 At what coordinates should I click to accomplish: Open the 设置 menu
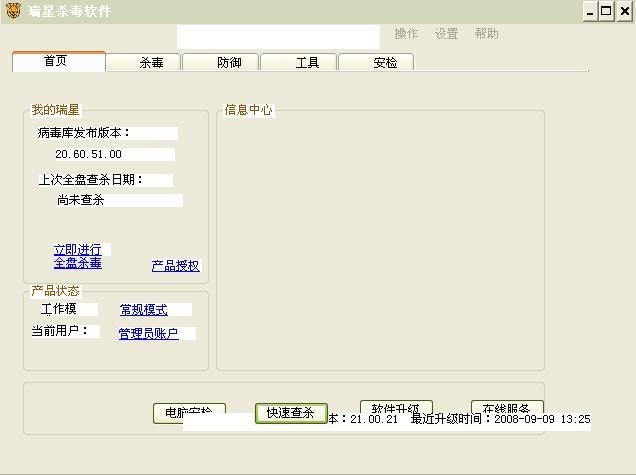447,34
